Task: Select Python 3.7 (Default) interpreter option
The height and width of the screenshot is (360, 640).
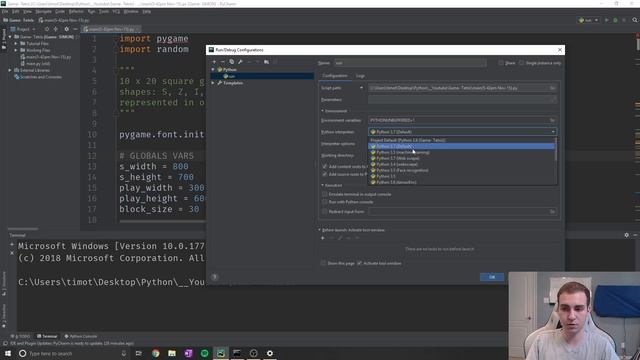Action: (461, 146)
